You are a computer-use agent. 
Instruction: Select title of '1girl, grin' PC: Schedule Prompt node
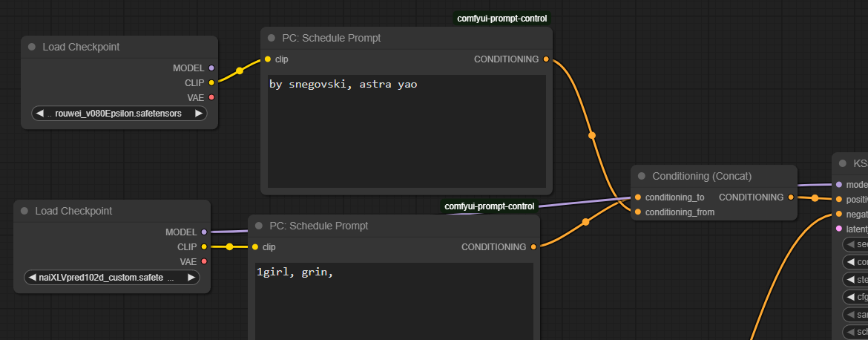click(x=319, y=226)
